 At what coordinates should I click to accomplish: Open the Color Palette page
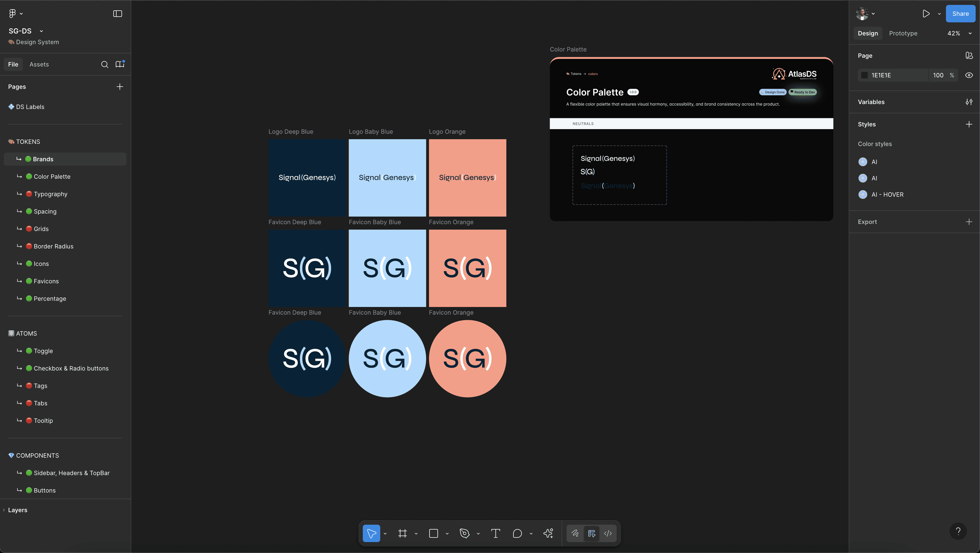click(52, 177)
